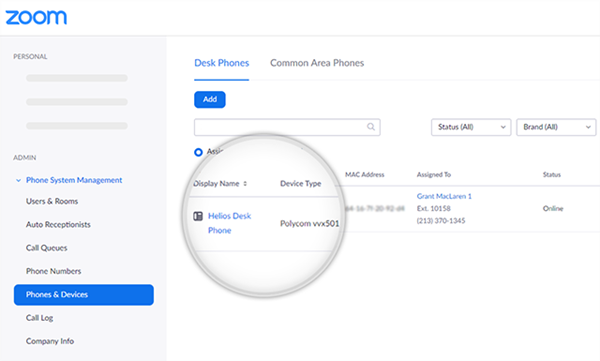Open Call Queues in the sidebar

[x=46, y=248]
